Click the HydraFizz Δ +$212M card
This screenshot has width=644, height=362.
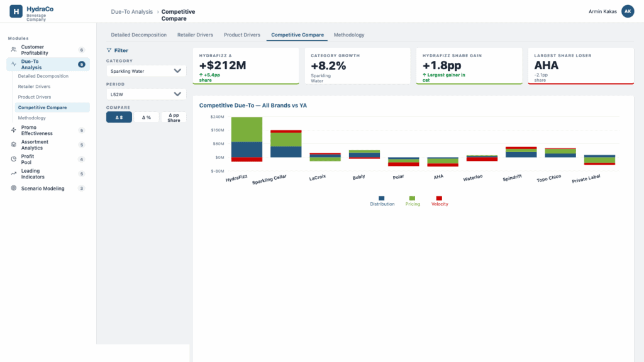pos(246,66)
